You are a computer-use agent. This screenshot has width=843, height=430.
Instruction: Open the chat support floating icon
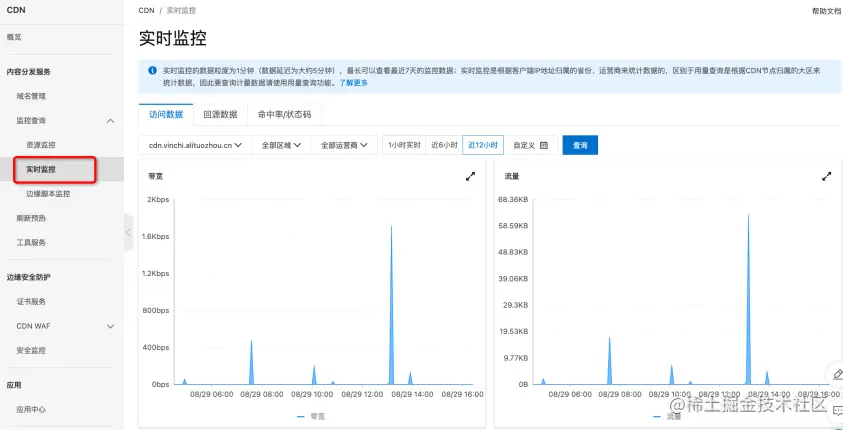[837, 411]
